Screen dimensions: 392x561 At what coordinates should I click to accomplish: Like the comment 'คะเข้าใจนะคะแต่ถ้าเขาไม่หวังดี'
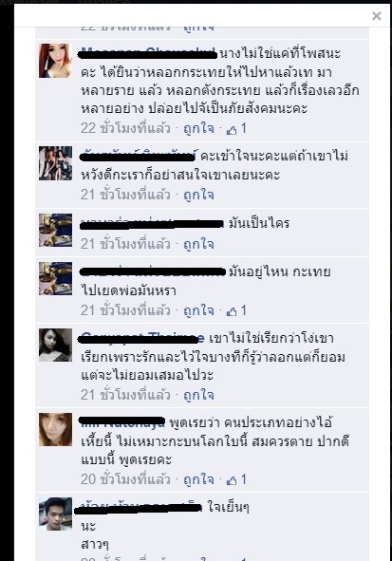click(198, 195)
